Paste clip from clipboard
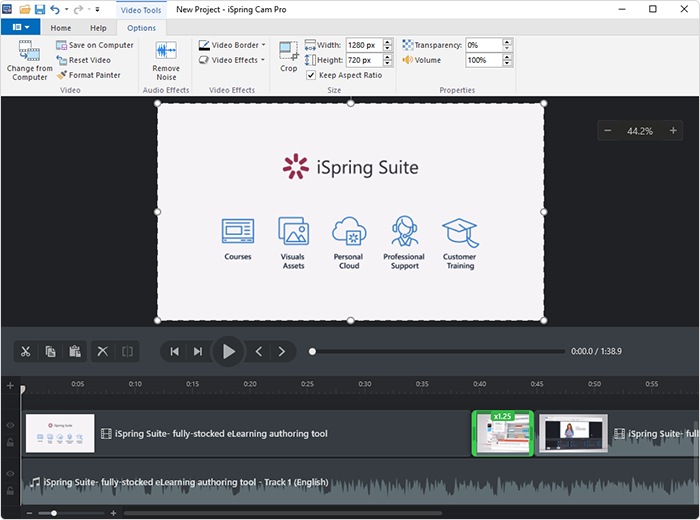Image resolution: width=700 pixels, height=520 pixels. coord(75,352)
